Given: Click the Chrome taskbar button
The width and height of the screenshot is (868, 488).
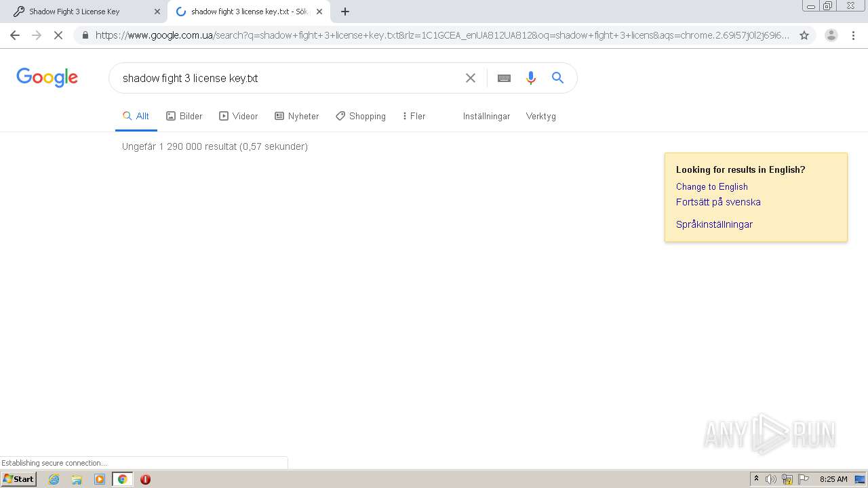Looking at the screenshot, I should pyautogui.click(x=122, y=479).
